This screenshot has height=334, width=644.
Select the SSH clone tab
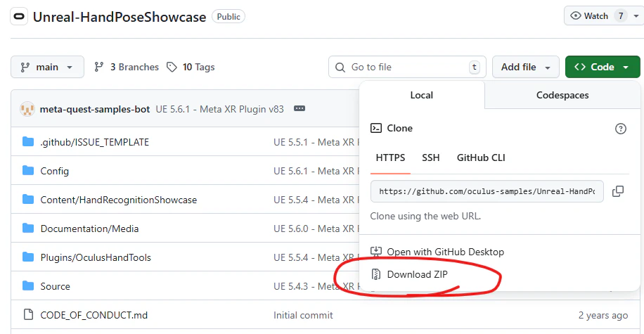[431, 158]
